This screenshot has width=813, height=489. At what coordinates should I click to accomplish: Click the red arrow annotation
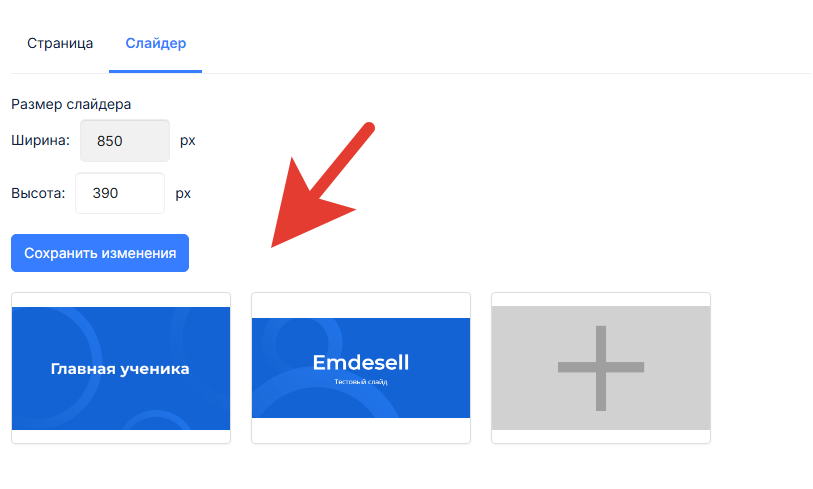coord(323,185)
